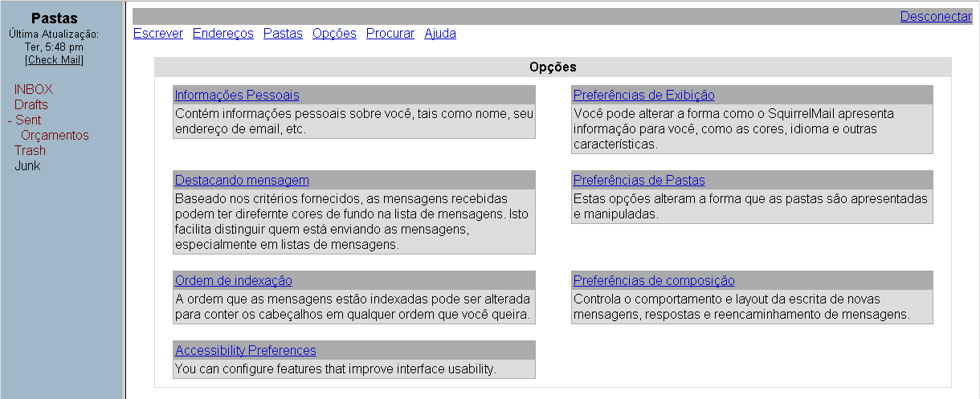Open Escrever to compose a message

[x=158, y=34]
